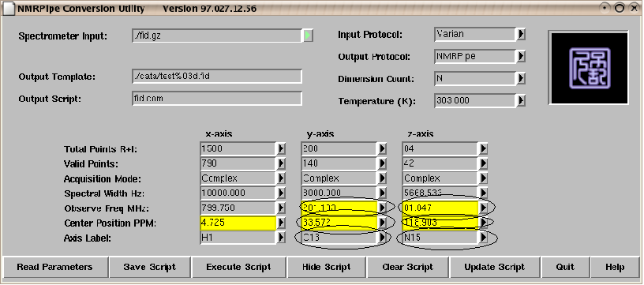
Task: Click the x-axis Axis Label field H1
Action: click(x=238, y=238)
